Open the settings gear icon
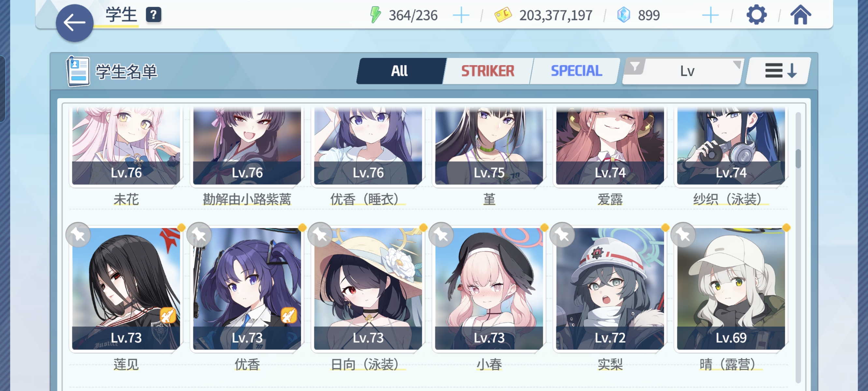The width and height of the screenshot is (868, 391). (x=757, y=15)
